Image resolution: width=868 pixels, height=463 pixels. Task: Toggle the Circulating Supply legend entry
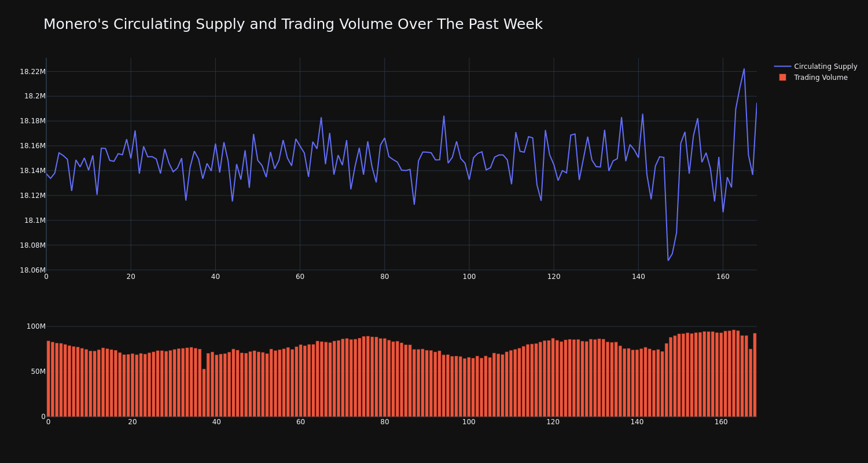tap(815, 67)
